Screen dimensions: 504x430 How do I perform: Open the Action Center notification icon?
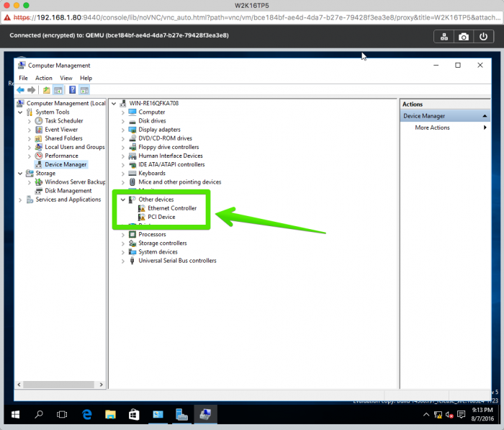(462, 415)
